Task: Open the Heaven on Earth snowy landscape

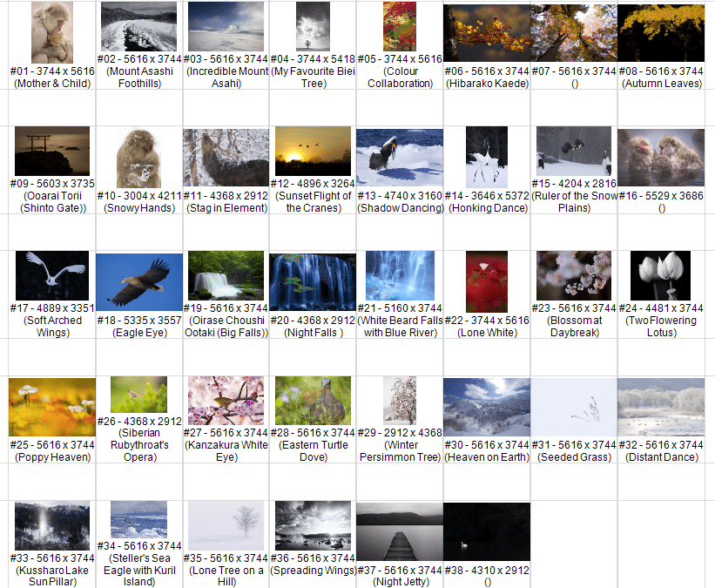Action: [x=487, y=406]
